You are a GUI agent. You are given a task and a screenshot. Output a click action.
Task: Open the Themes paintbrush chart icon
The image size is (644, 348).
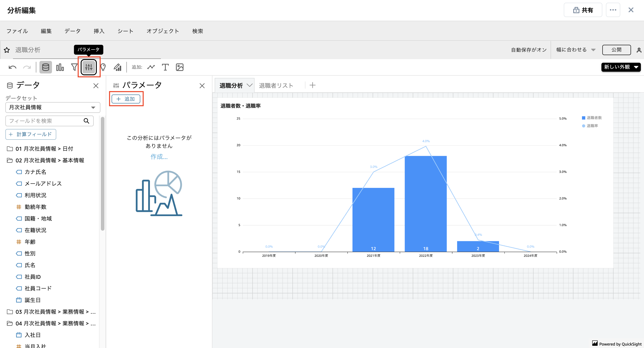point(117,67)
